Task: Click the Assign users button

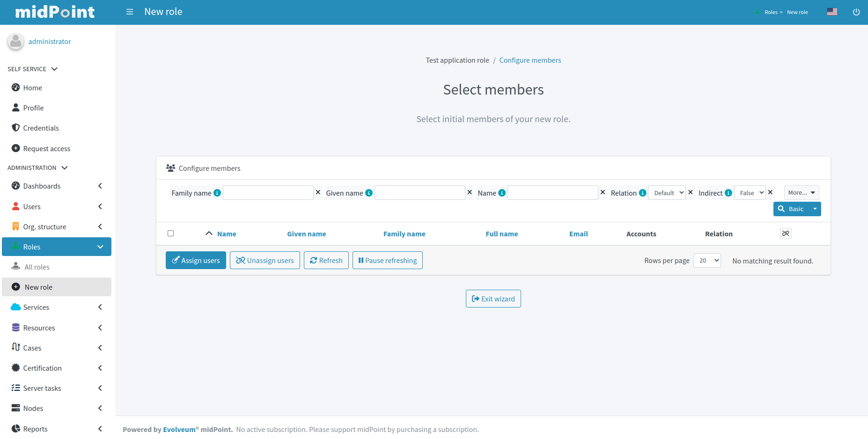Action: (x=196, y=260)
